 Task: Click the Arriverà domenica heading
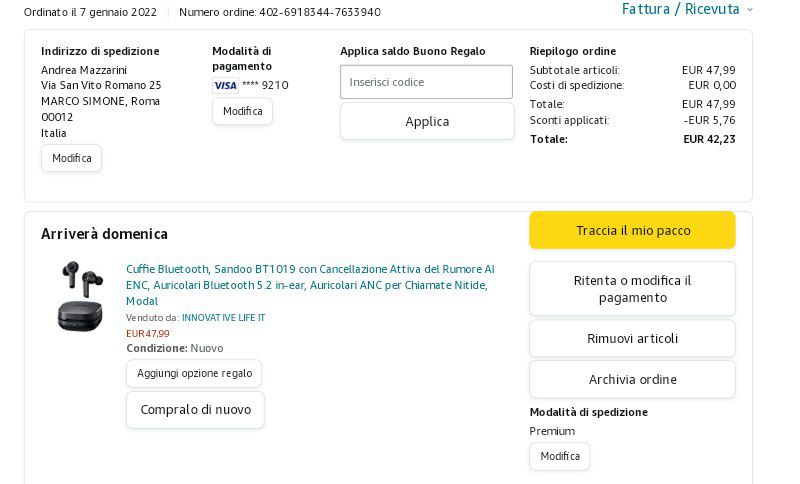(x=104, y=233)
